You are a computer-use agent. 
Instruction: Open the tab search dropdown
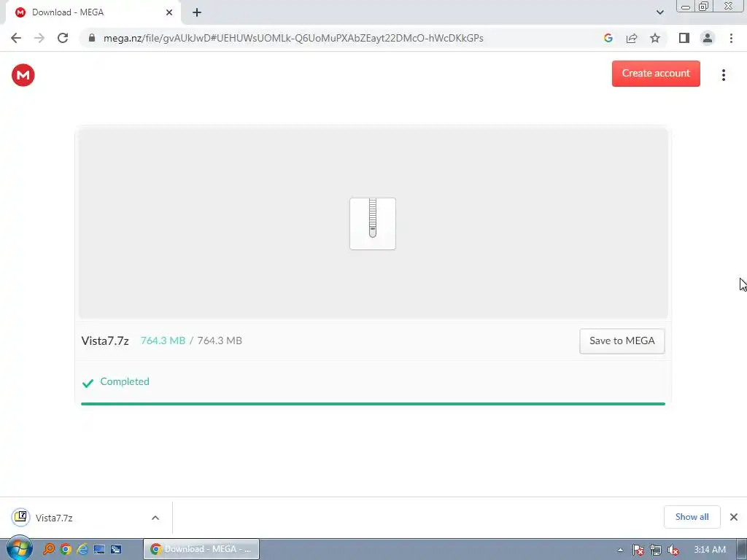point(659,12)
